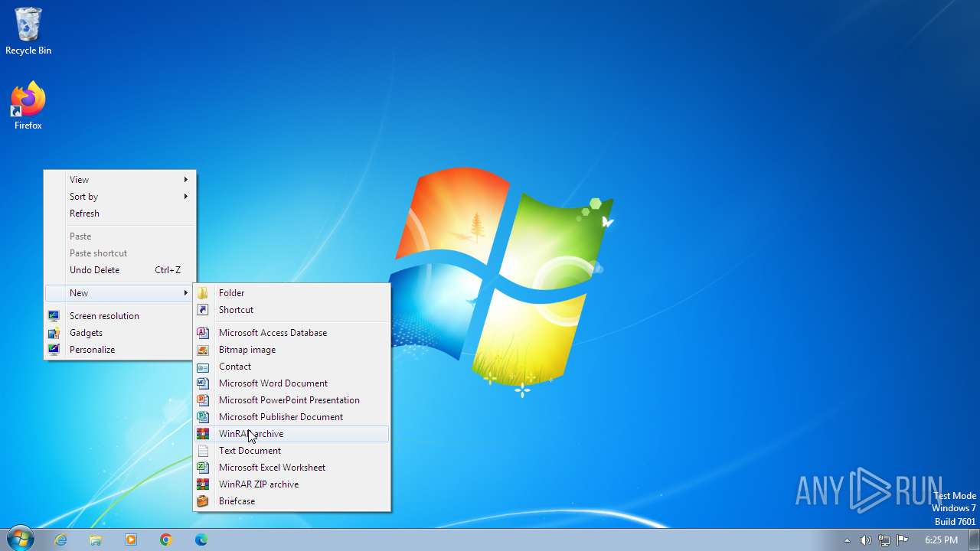The width and height of the screenshot is (980, 551).
Task: Expand the View submenu arrow
Action: click(x=185, y=180)
